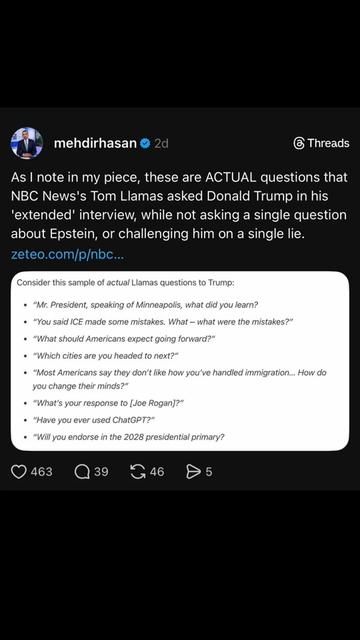Open the mehdirhasan username link
Viewport: 360px width, 640px height.
[x=95, y=143]
